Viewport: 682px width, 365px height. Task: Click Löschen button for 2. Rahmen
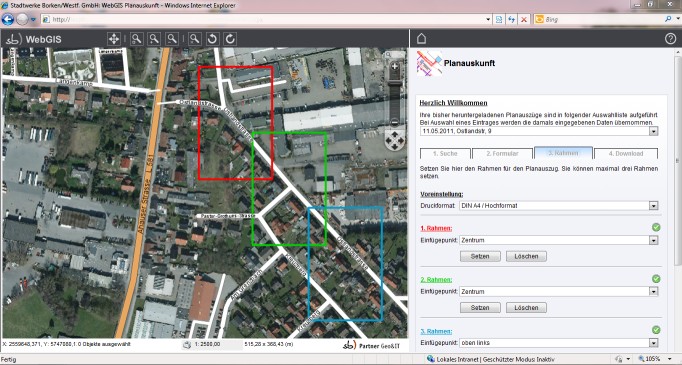526,308
